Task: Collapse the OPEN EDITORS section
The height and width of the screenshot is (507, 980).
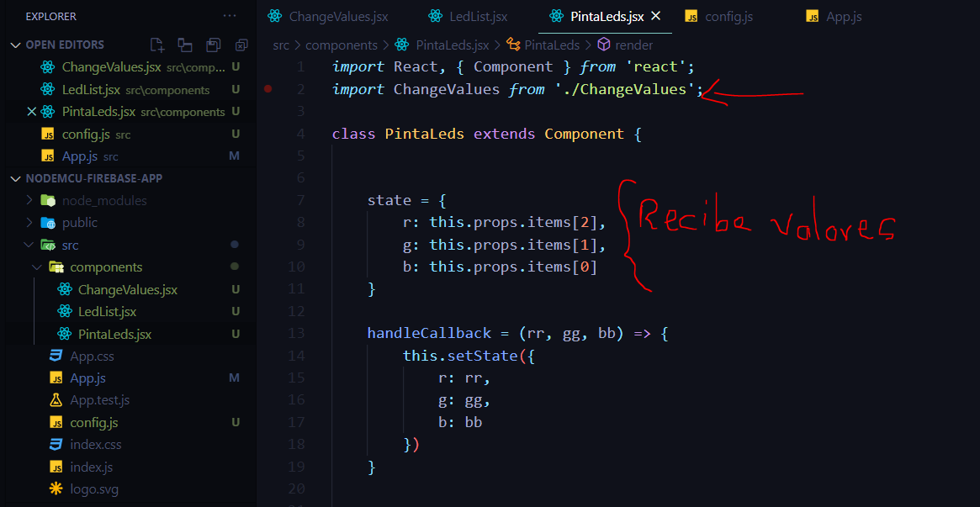Action: (17, 44)
